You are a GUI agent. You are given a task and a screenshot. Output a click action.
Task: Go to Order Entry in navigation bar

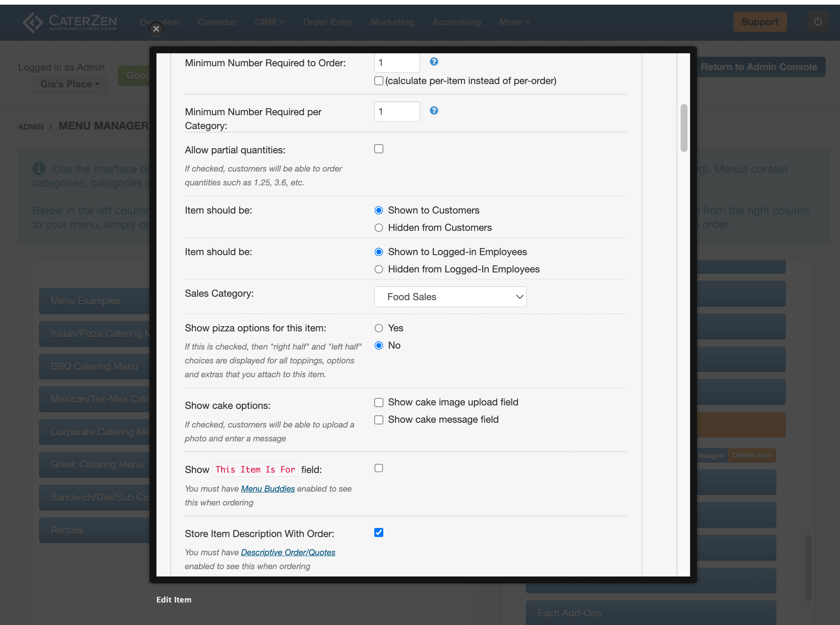pos(328,22)
